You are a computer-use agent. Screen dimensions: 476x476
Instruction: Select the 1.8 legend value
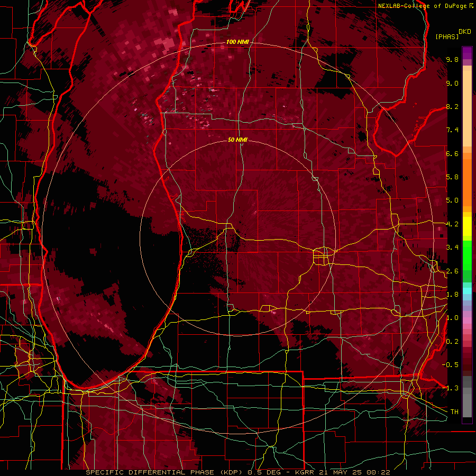(x=452, y=295)
